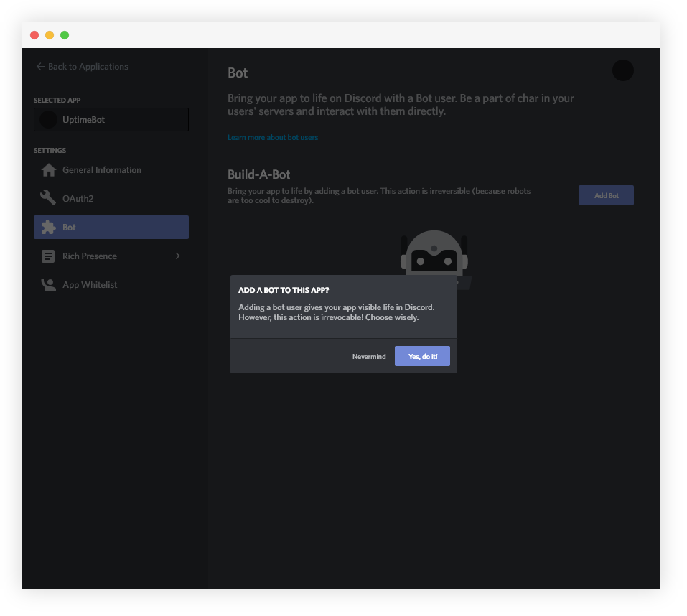Dismiss dialog with Nevermind
687x616 pixels.
point(369,357)
